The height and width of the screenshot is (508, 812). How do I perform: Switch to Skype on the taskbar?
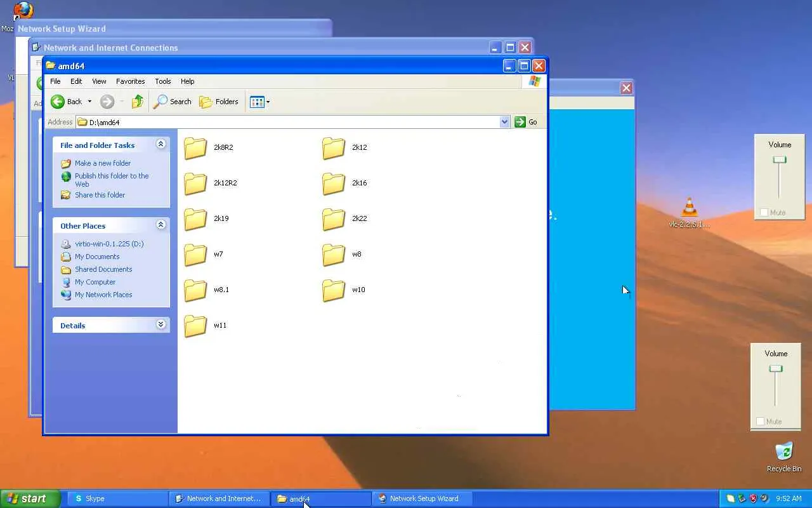117,498
